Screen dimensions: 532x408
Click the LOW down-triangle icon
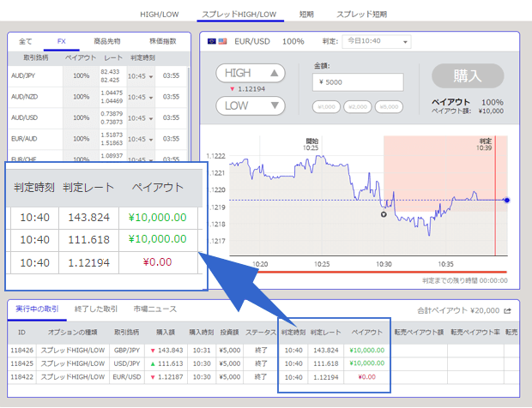[275, 105]
